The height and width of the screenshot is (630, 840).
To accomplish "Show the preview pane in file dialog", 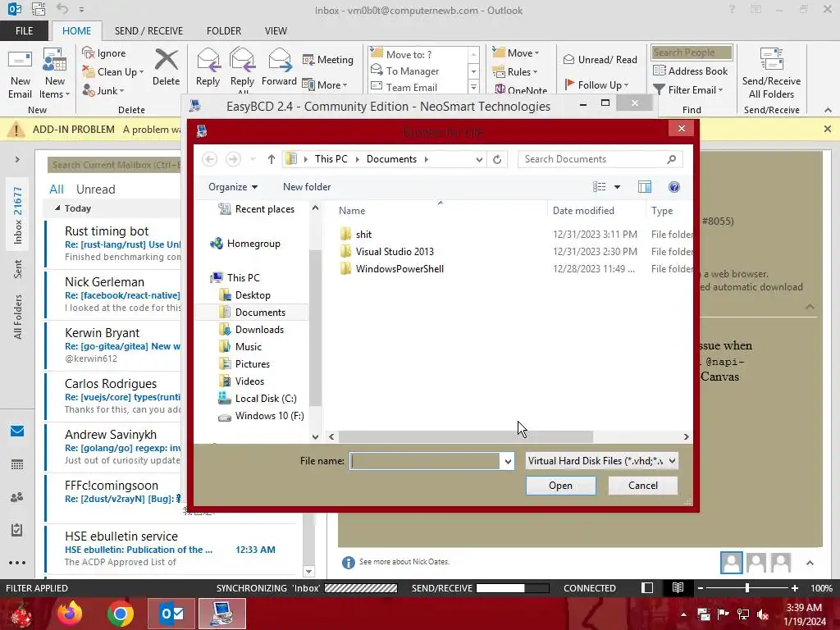I will 645,187.
